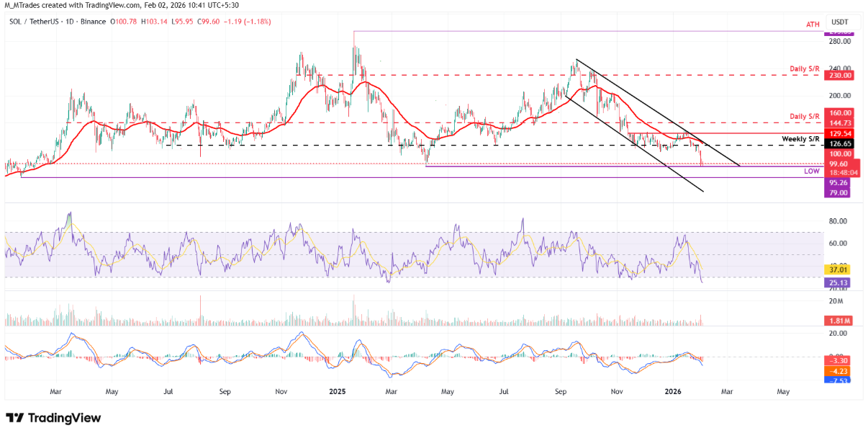Select the 144.73 Daily S/R price tag
This screenshot has height=433, width=868.
click(x=841, y=123)
